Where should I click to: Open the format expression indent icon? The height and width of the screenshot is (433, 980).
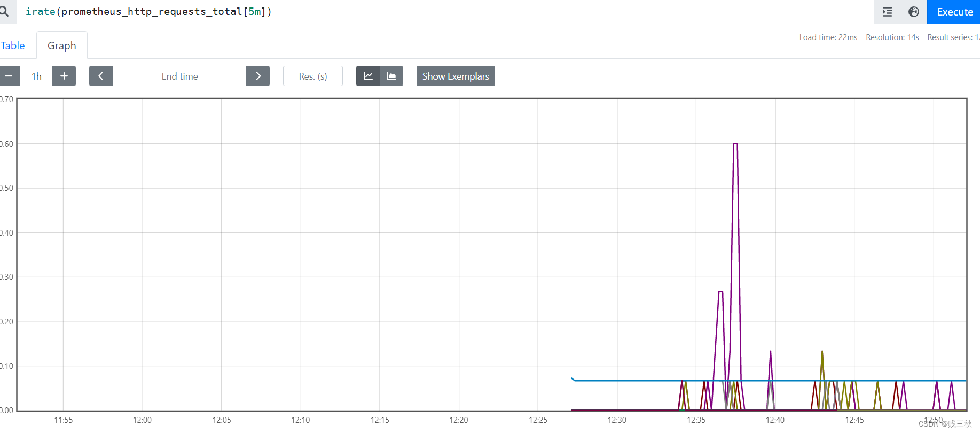click(887, 12)
